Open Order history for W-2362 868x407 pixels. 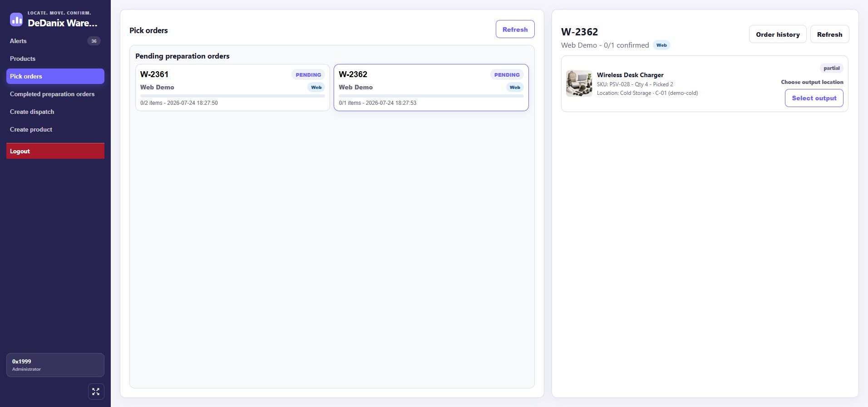click(x=778, y=34)
